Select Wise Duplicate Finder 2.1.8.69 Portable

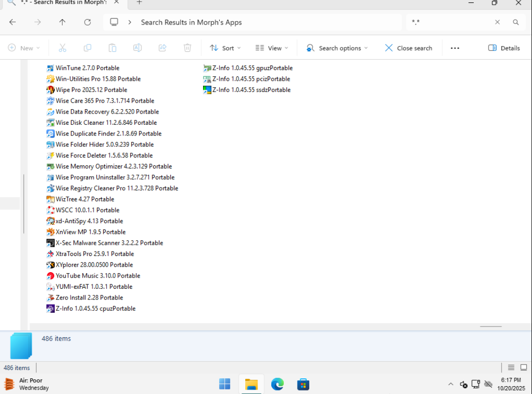(x=109, y=134)
